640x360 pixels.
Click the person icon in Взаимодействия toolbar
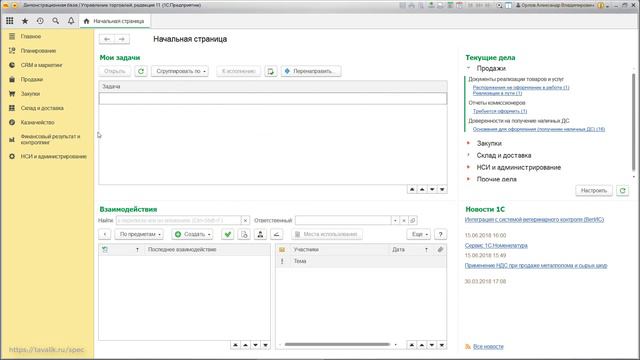coord(260,234)
